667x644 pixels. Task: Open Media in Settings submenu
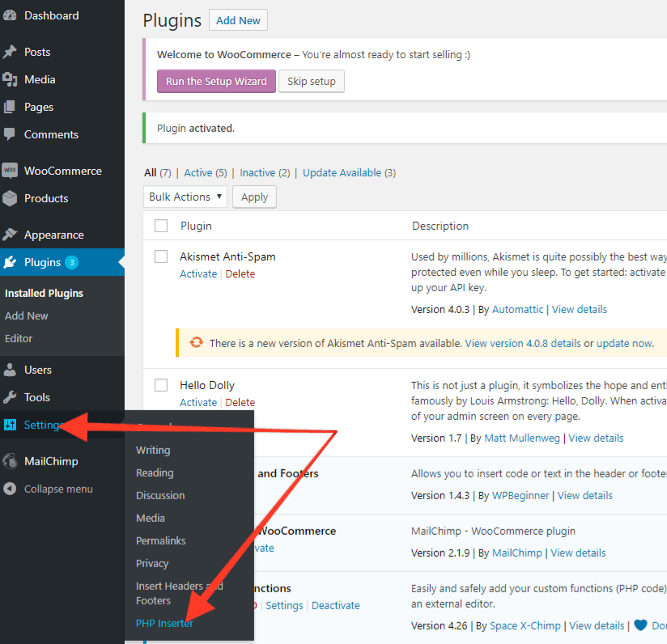[x=151, y=518]
